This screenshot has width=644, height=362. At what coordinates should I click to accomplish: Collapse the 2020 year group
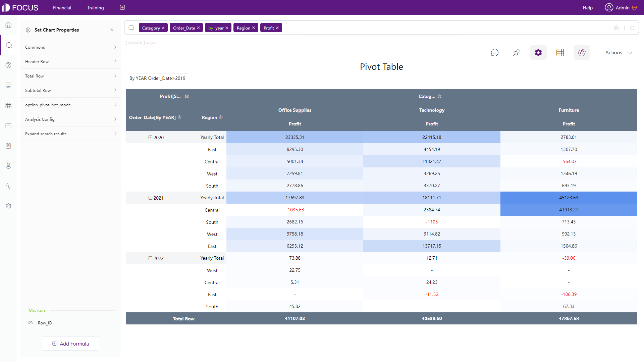point(151,137)
